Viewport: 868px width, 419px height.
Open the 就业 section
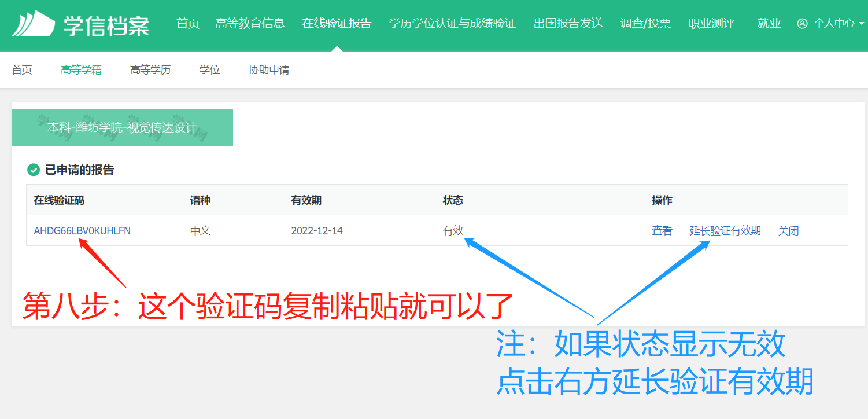769,24
